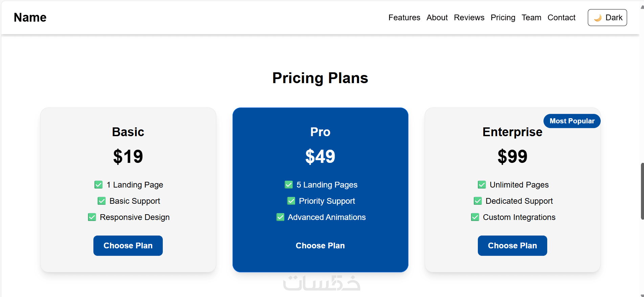
Task: Click checkmark beside 5 Landing Pages
Action: coord(289,185)
